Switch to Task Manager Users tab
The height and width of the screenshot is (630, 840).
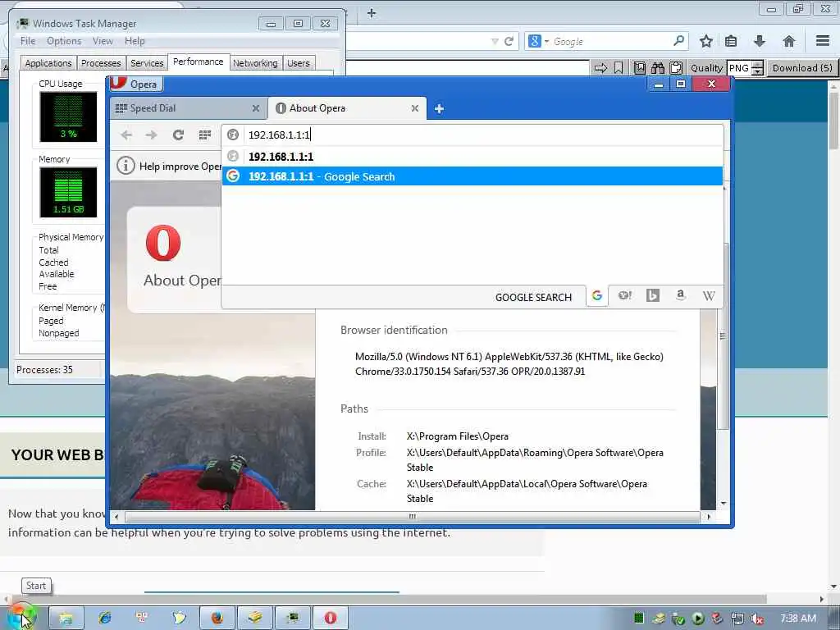[299, 63]
